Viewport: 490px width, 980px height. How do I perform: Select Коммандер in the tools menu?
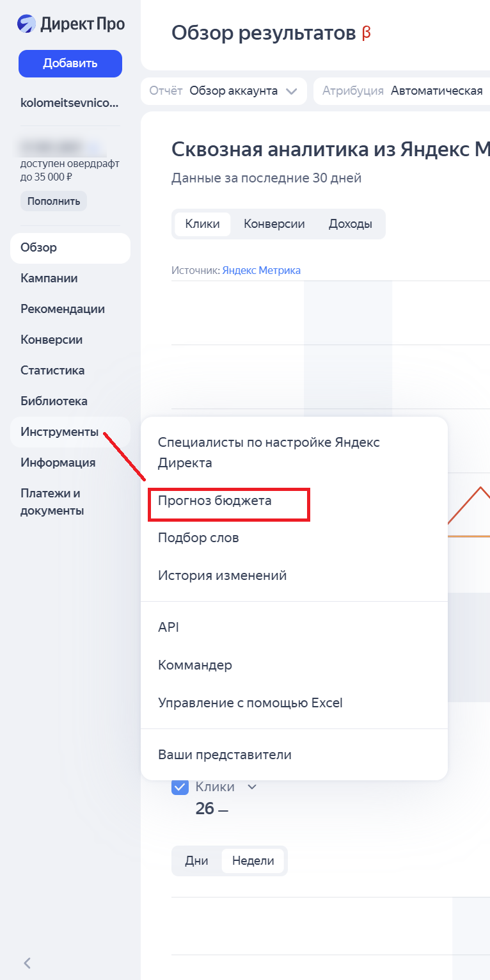point(194,665)
